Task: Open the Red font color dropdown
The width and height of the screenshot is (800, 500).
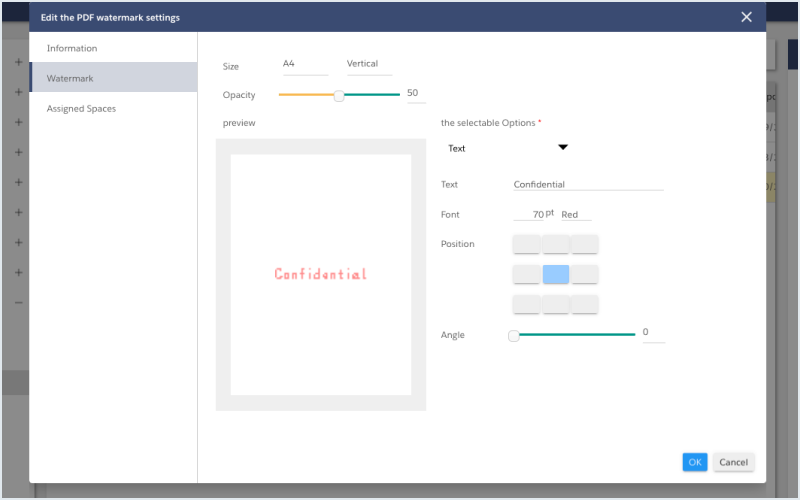Action: tap(576, 214)
